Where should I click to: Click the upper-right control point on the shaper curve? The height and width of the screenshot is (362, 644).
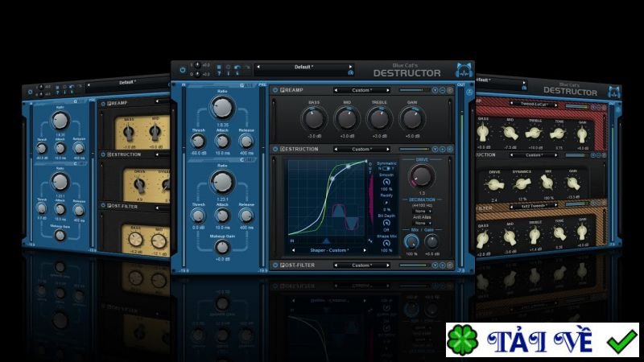click(349, 167)
